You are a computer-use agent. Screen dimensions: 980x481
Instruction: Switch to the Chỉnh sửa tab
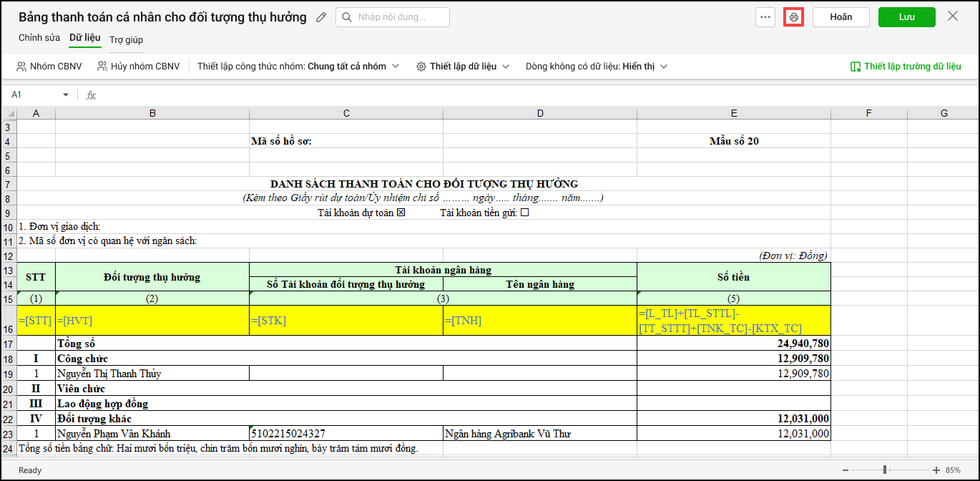[x=39, y=38]
